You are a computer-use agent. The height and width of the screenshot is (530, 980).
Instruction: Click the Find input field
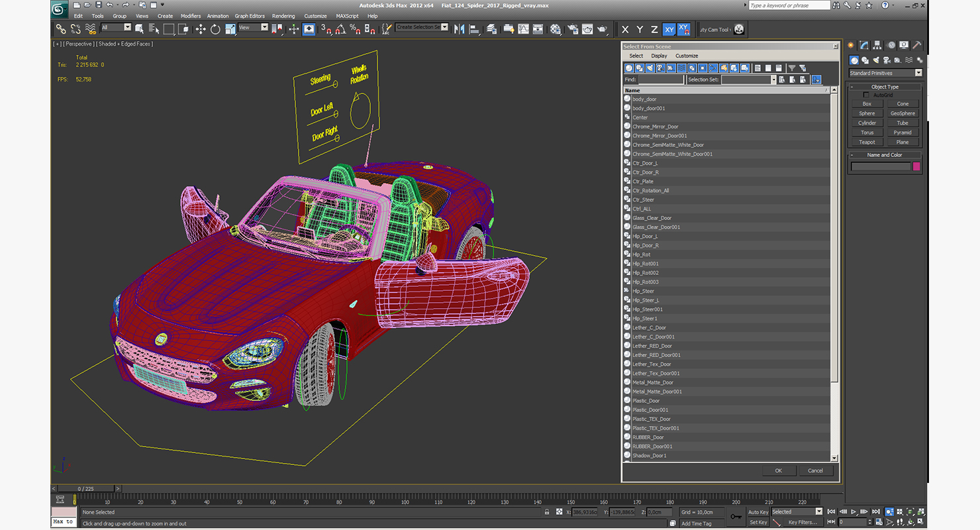(661, 79)
